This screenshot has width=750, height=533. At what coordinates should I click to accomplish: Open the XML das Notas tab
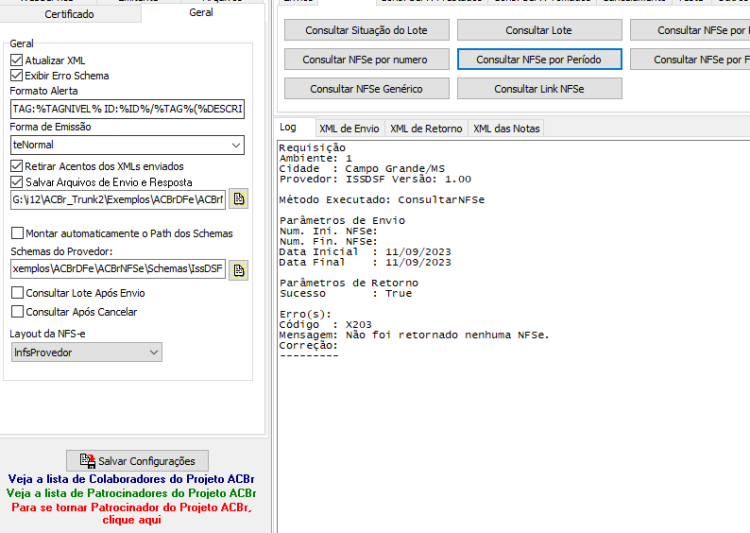507,129
